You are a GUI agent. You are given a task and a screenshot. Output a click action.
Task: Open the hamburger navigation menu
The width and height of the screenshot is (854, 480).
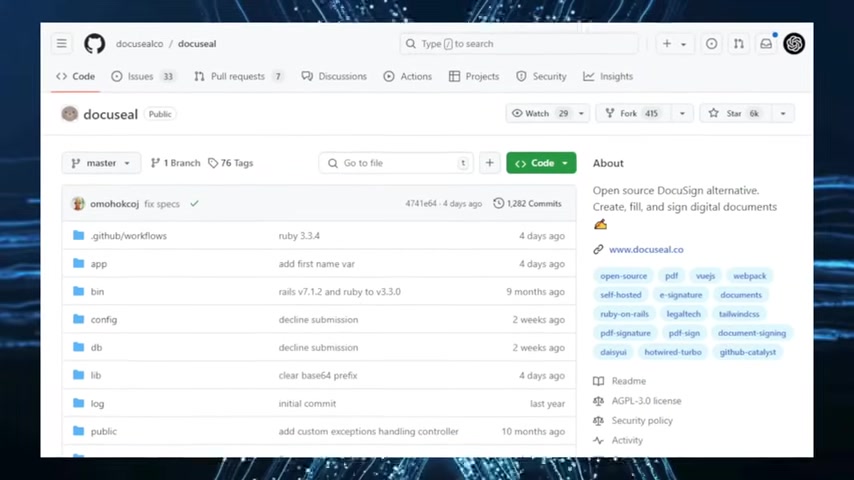coord(62,44)
